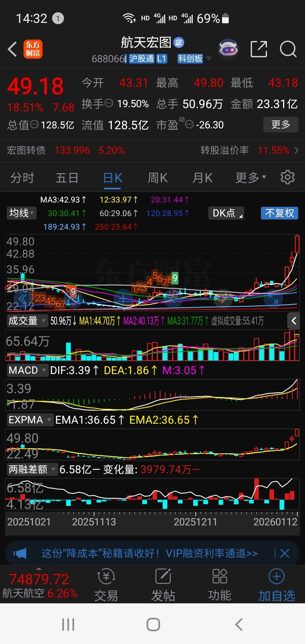Select the 日K tab
Screen dimensions: 305x644
pos(113,178)
